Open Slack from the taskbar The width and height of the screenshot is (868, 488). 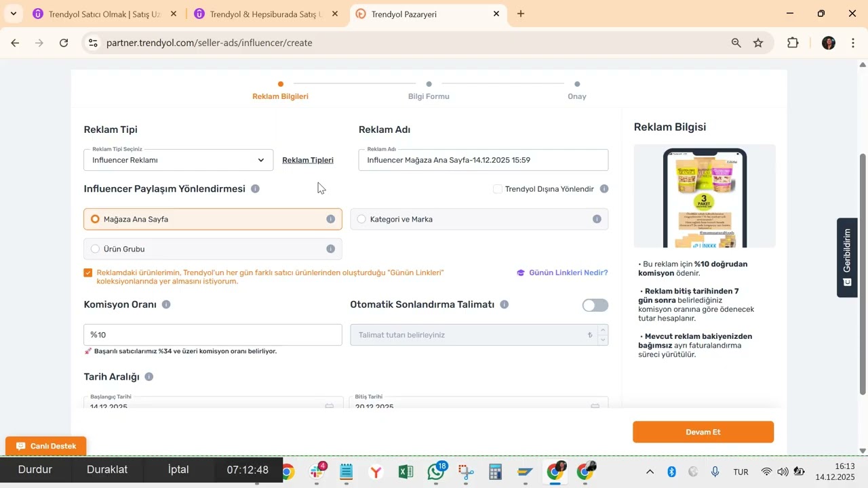click(317, 472)
